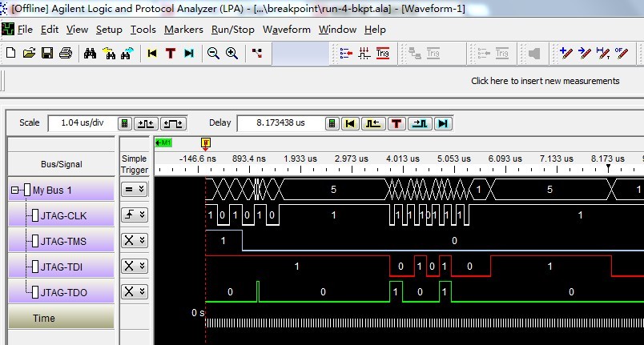Viewport: 644px width, 345px height.
Task: Select the JTAG-TDI signal row
Action: (61, 267)
